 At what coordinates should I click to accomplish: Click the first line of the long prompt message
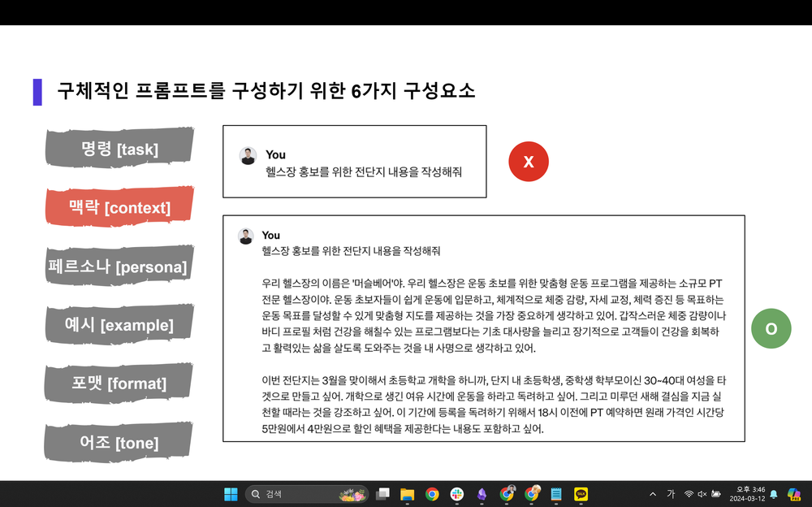pyautogui.click(x=351, y=251)
